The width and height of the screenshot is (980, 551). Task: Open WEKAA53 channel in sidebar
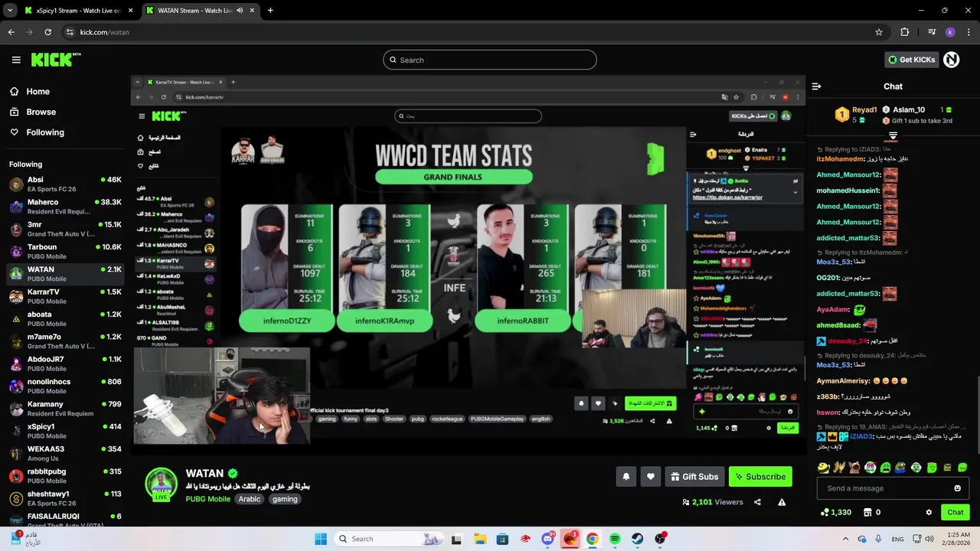64,453
